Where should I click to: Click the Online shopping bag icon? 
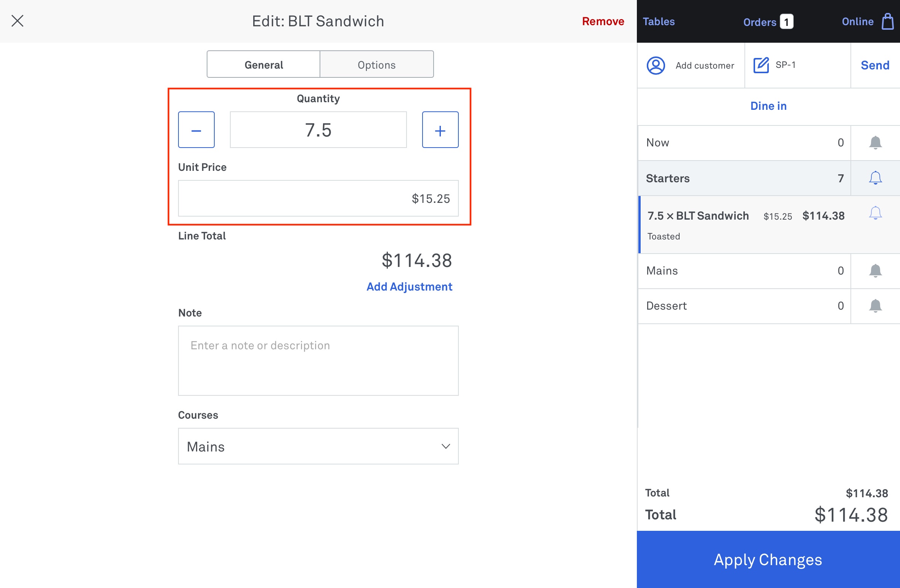click(x=888, y=21)
